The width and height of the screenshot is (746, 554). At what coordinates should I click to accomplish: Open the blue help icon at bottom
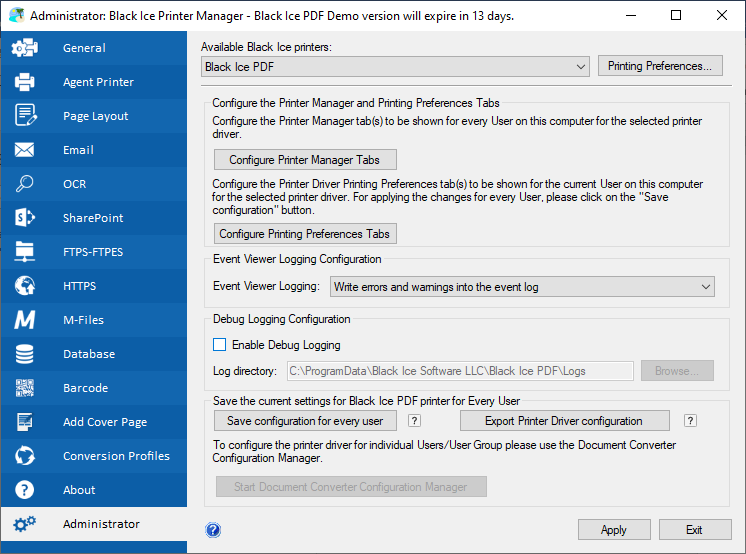[x=213, y=530]
